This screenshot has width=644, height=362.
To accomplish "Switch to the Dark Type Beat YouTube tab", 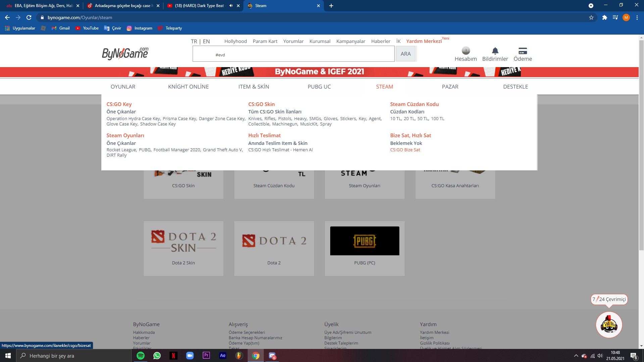I will pyautogui.click(x=203, y=6).
